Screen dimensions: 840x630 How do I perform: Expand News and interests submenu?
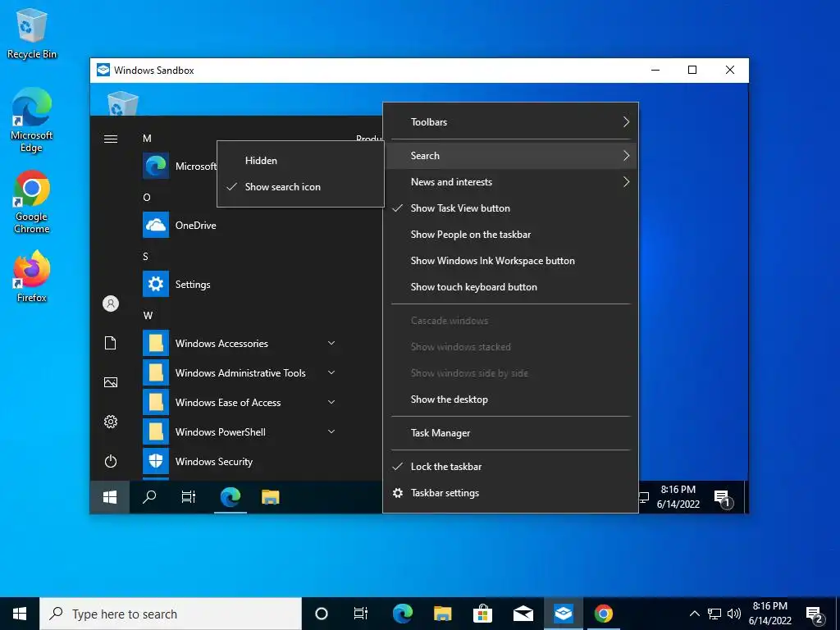(510, 181)
